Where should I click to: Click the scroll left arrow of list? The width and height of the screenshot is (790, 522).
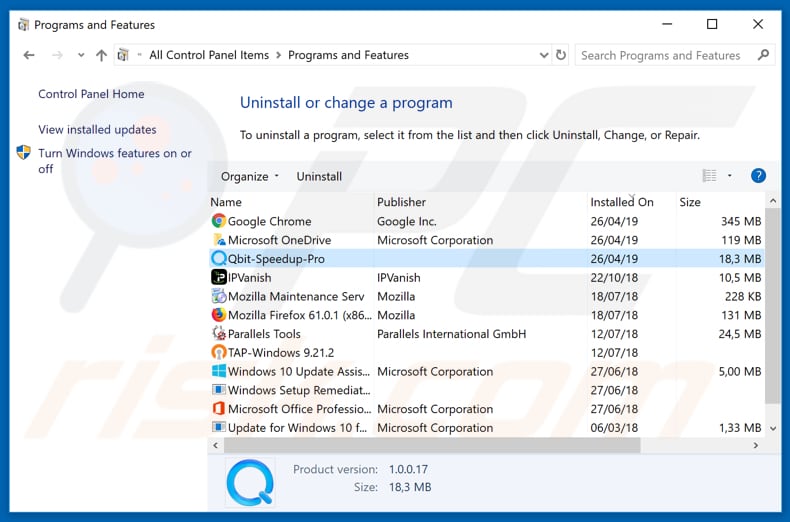216,445
